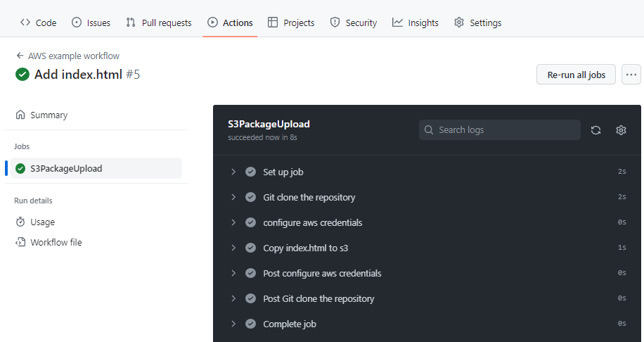View the Insights tab

pyautogui.click(x=416, y=23)
